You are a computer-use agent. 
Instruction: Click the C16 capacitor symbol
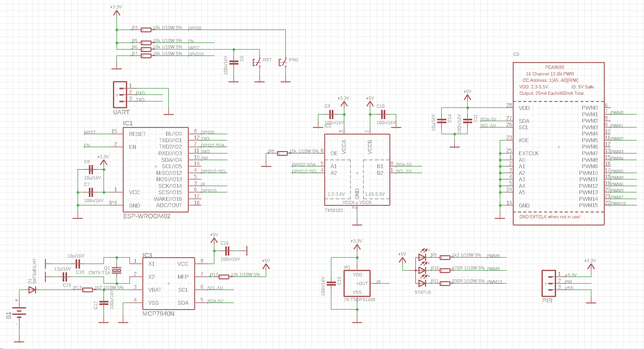227,251
